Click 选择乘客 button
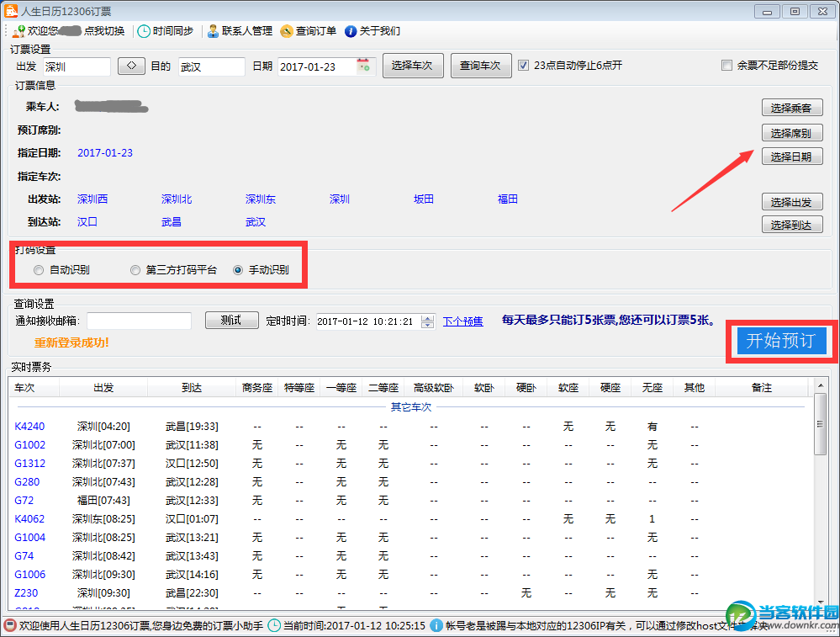The width and height of the screenshot is (840, 637). [x=792, y=108]
